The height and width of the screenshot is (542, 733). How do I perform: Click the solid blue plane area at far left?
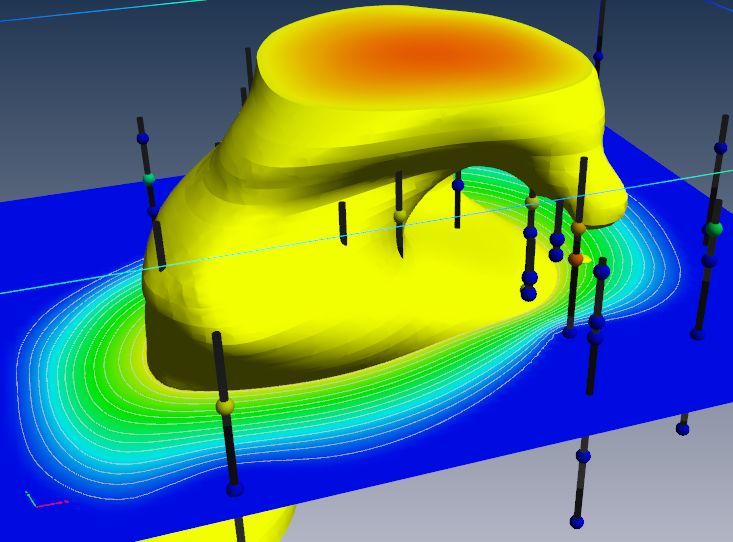tap(40, 240)
